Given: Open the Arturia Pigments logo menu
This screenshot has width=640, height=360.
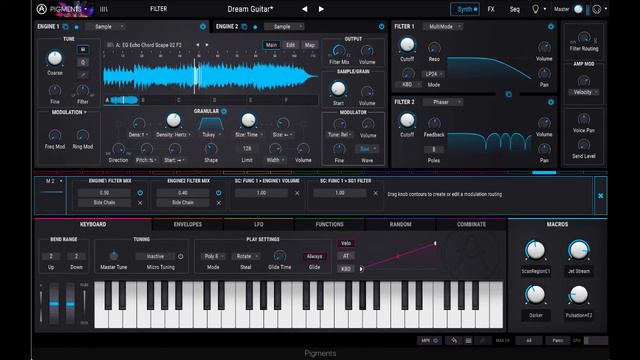Looking at the screenshot, I should [63, 9].
